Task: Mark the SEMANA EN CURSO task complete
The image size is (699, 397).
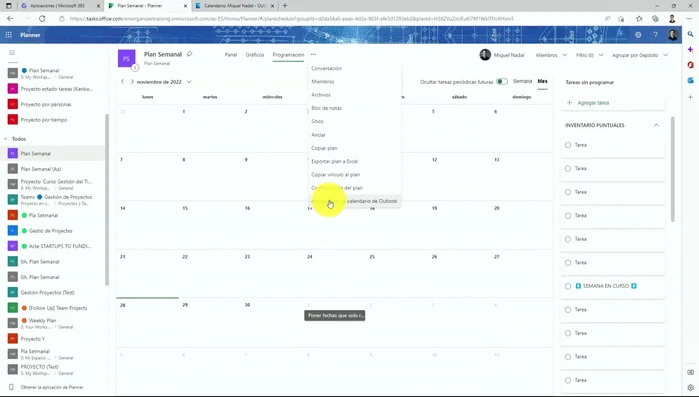Action: pyautogui.click(x=567, y=286)
